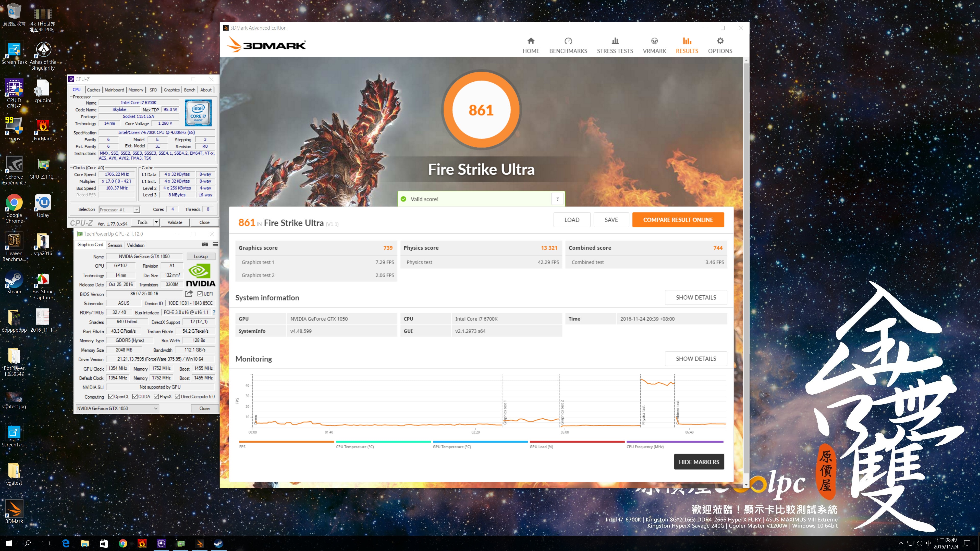This screenshot has height=551, width=980.
Task: Toggle the UEFI checkbox in GPU-Z
Action: [200, 294]
